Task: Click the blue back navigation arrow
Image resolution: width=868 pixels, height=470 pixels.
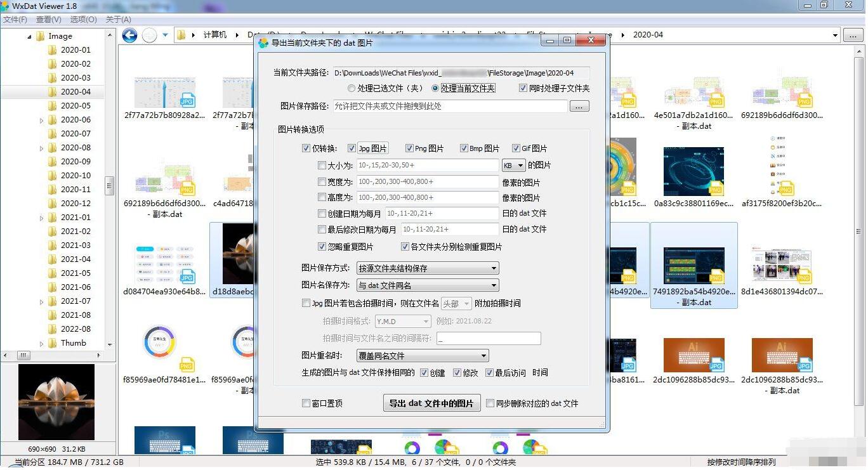Action: click(130, 35)
